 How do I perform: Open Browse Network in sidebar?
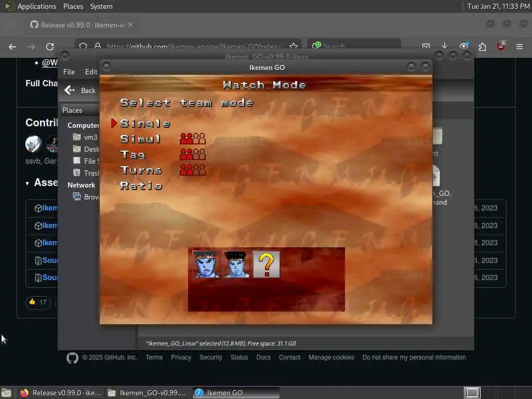tap(86, 197)
